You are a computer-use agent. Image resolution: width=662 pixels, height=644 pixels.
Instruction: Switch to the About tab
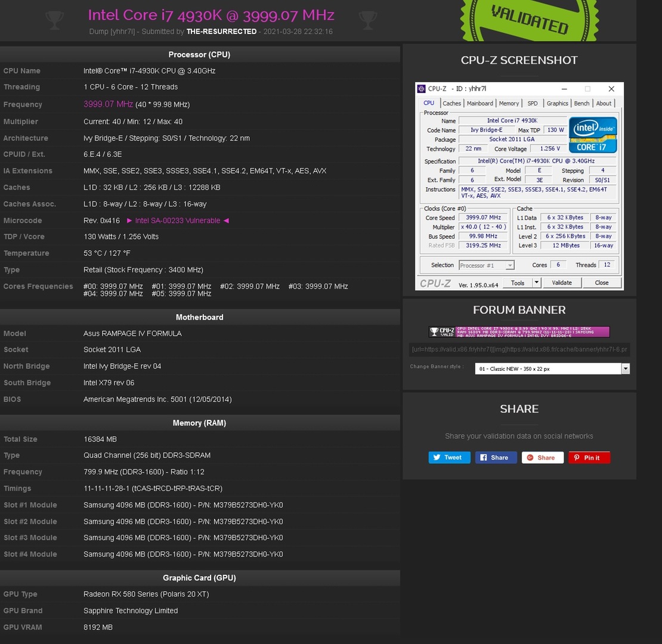(x=604, y=103)
